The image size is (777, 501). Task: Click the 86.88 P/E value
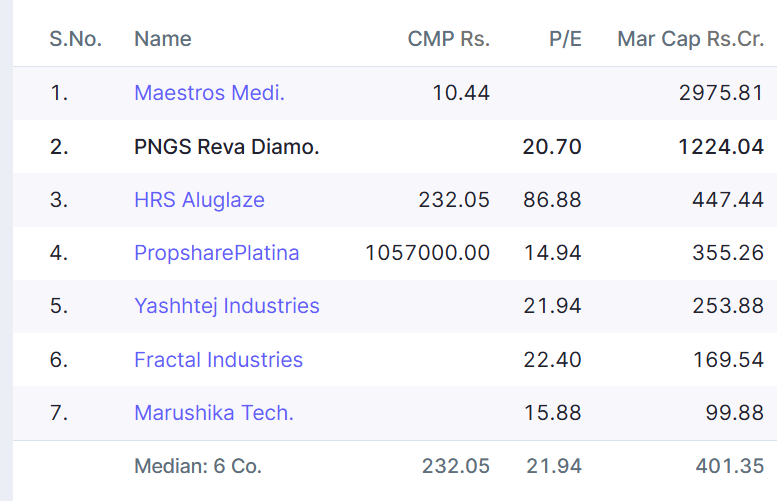552,200
